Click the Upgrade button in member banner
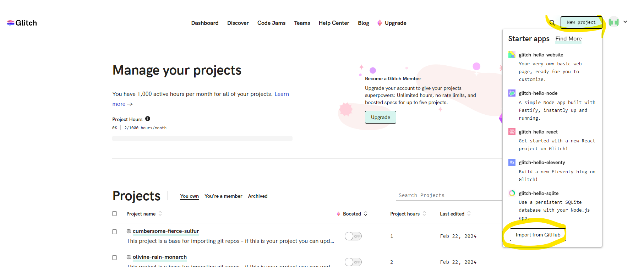The width and height of the screenshot is (644, 267). tap(381, 117)
